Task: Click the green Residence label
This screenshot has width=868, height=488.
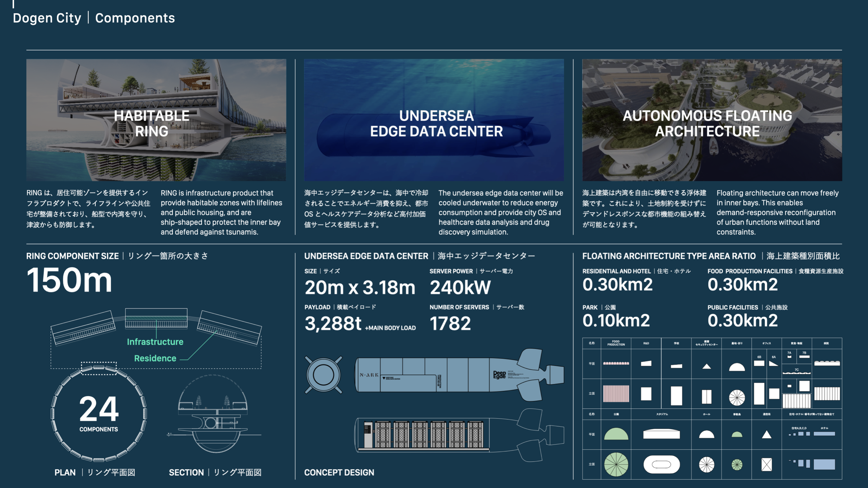Action: tap(155, 358)
